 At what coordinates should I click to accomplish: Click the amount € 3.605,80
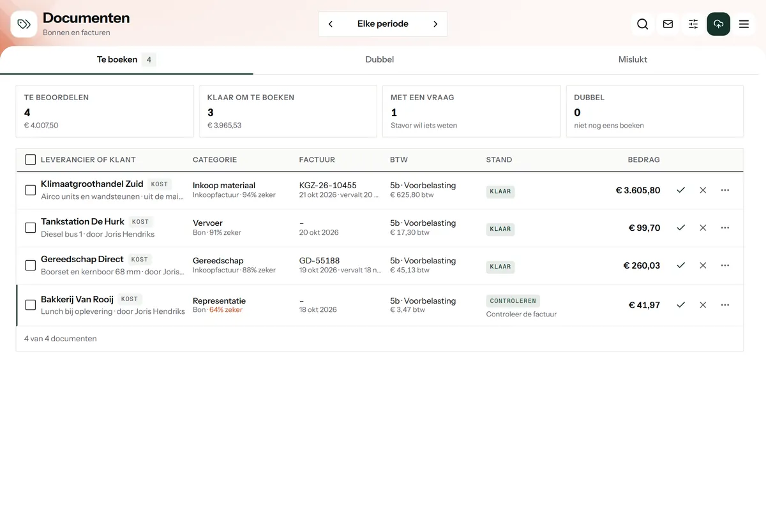pos(638,190)
